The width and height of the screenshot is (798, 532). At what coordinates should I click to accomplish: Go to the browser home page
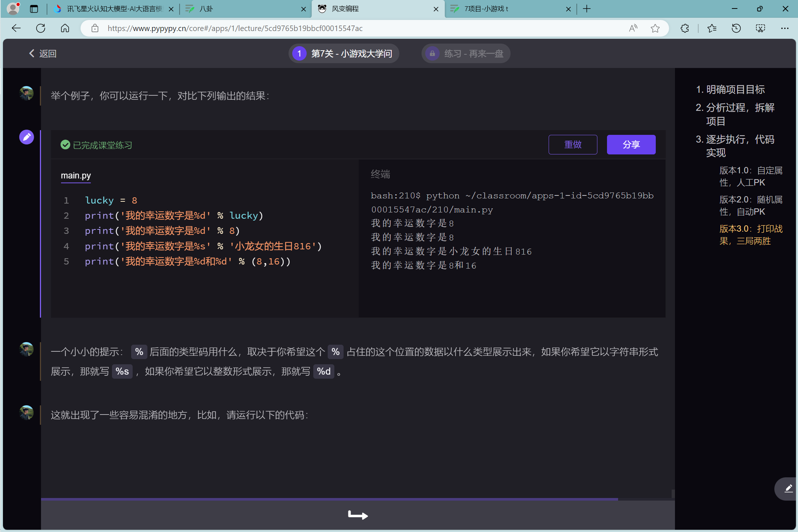[x=65, y=28]
